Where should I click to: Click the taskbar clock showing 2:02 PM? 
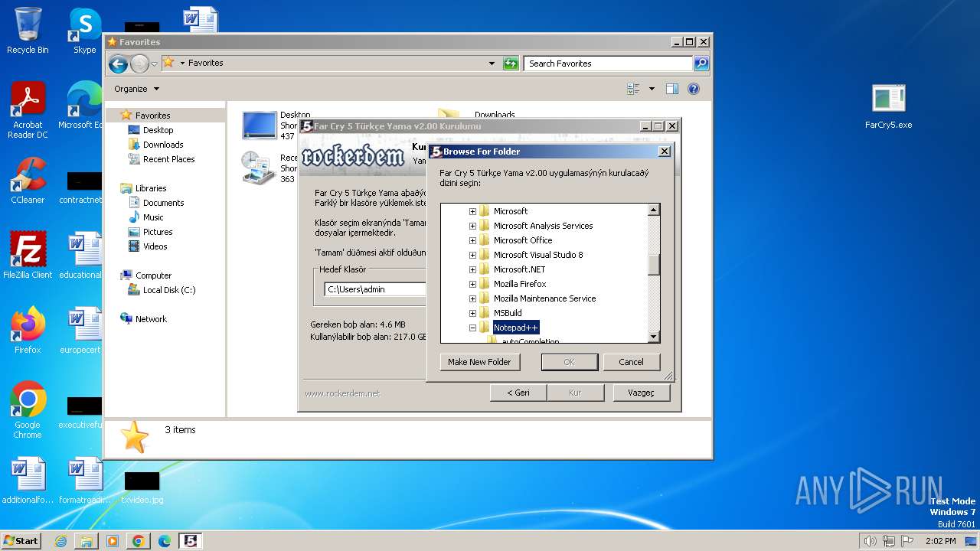click(939, 541)
